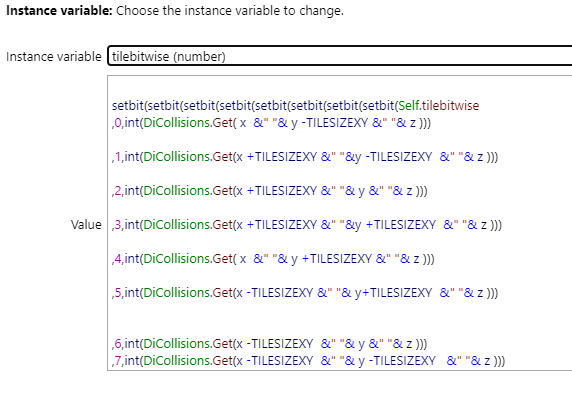Click DiCollisions.Get on the bit 3 line
Screen dimensions: 572x397
pyautogui.click(x=188, y=224)
